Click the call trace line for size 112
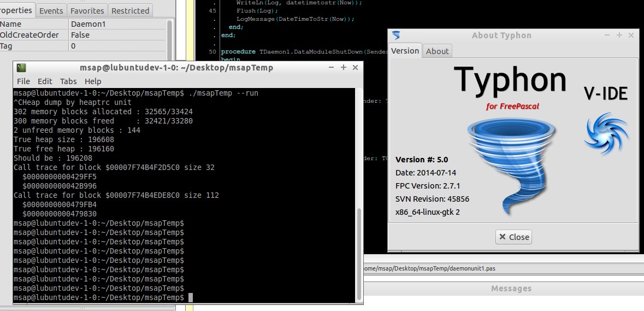Screen dimensions: 644x311 116,196
